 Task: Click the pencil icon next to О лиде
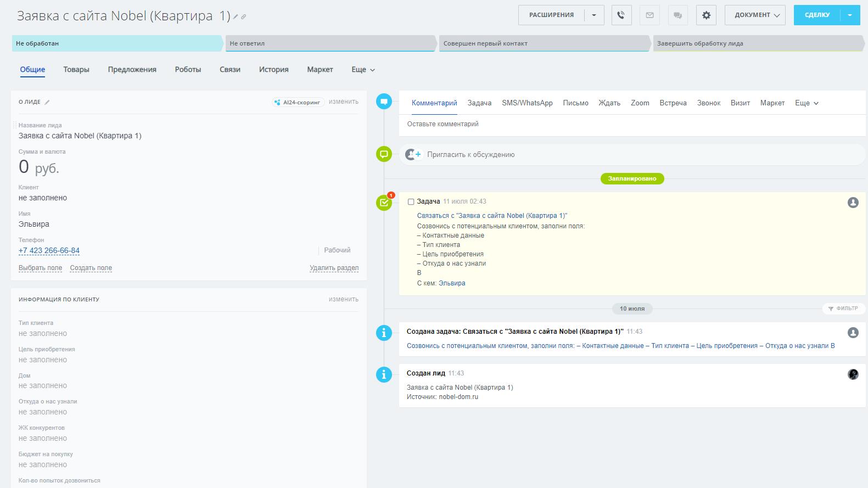coord(47,102)
